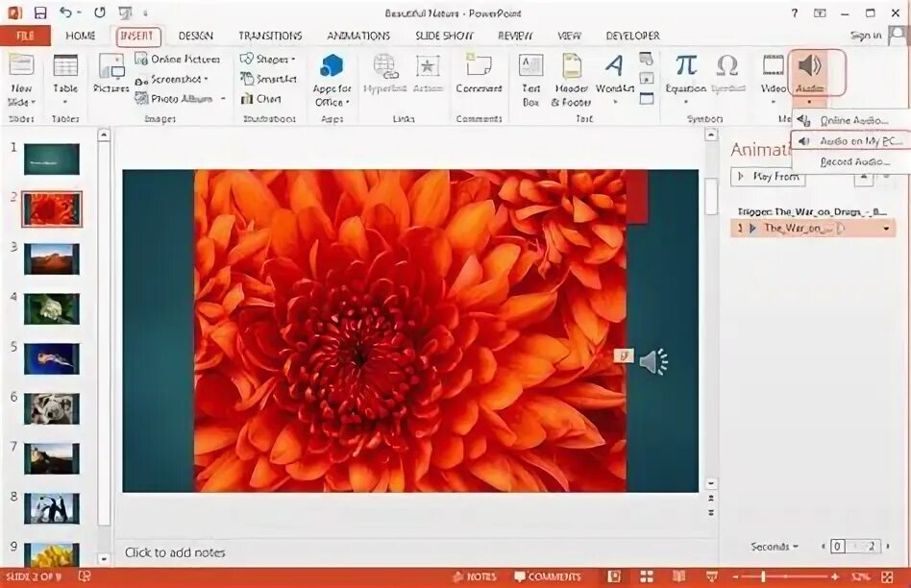
Task: Open the TRANSITIONS tab
Action: (x=270, y=36)
